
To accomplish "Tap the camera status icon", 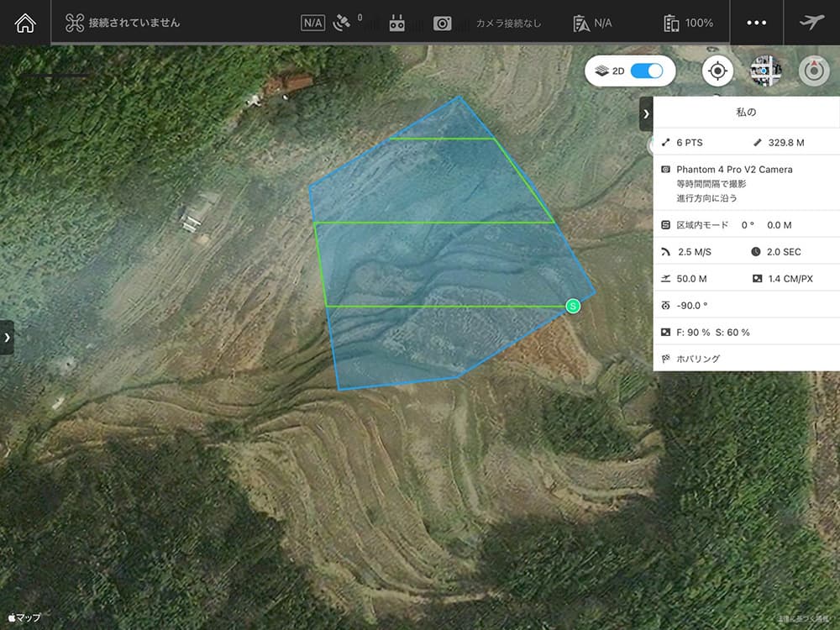I will tap(442, 23).
